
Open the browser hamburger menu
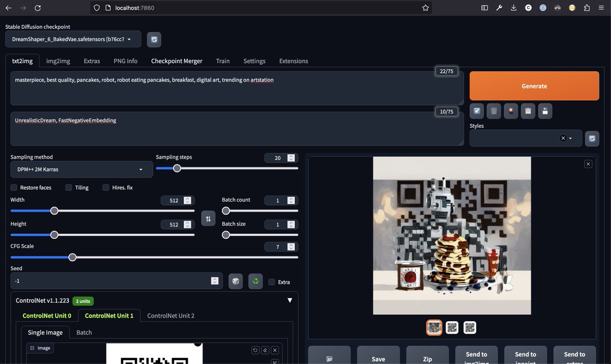point(602,8)
